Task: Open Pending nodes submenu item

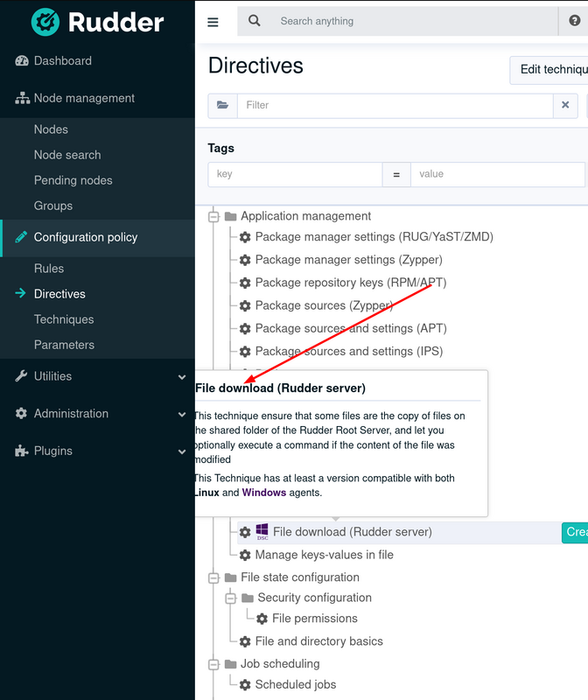Action: point(73,180)
